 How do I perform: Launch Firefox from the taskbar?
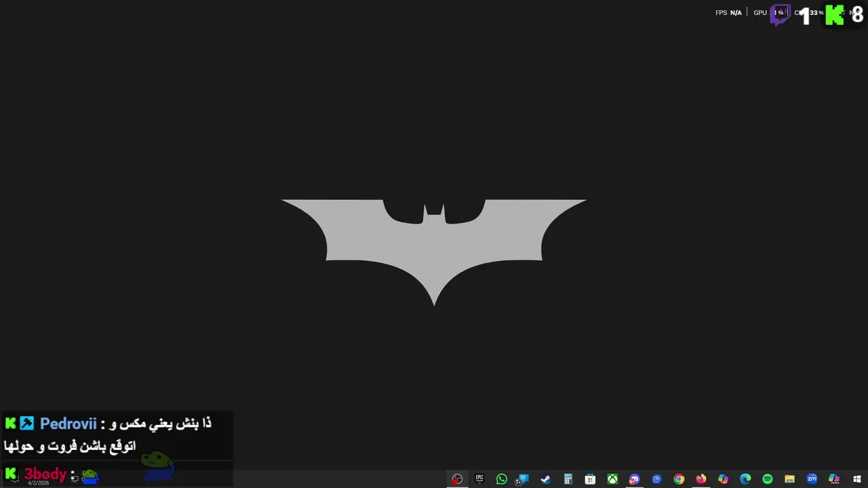[701, 479]
